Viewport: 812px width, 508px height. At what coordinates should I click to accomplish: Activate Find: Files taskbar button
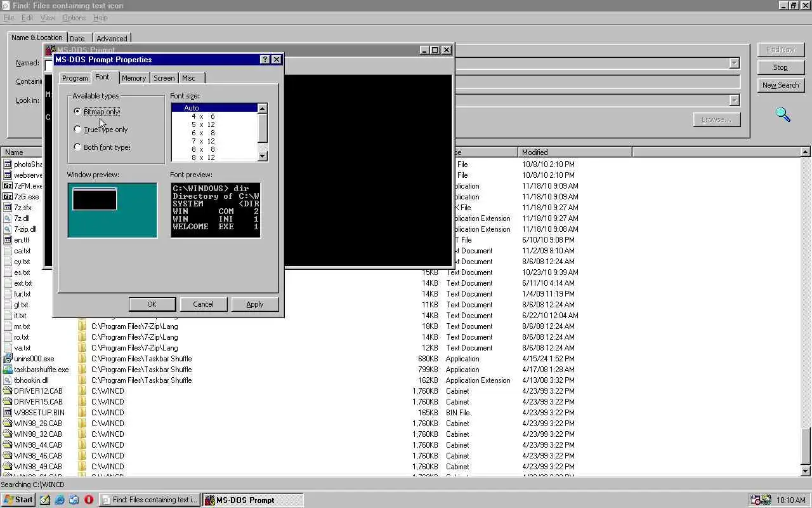click(150, 500)
